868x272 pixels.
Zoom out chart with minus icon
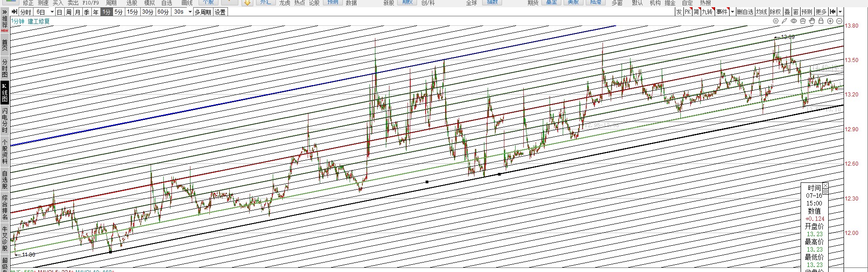coord(839,21)
